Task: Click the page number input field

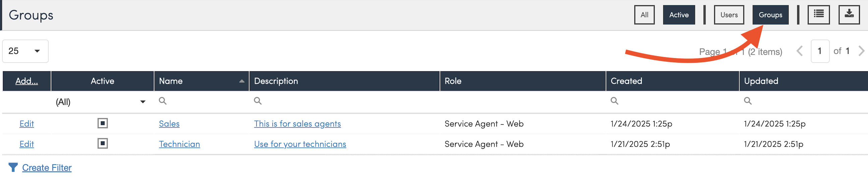Action: (x=819, y=51)
